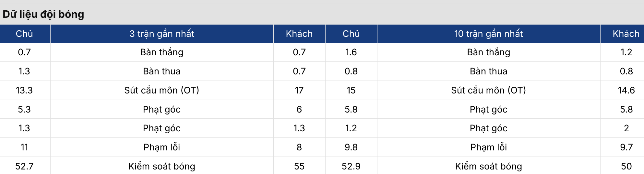Click "Bàn thắng" row label under 3 trận gần nhất
This screenshot has height=174, width=644.
pos(162,52)
